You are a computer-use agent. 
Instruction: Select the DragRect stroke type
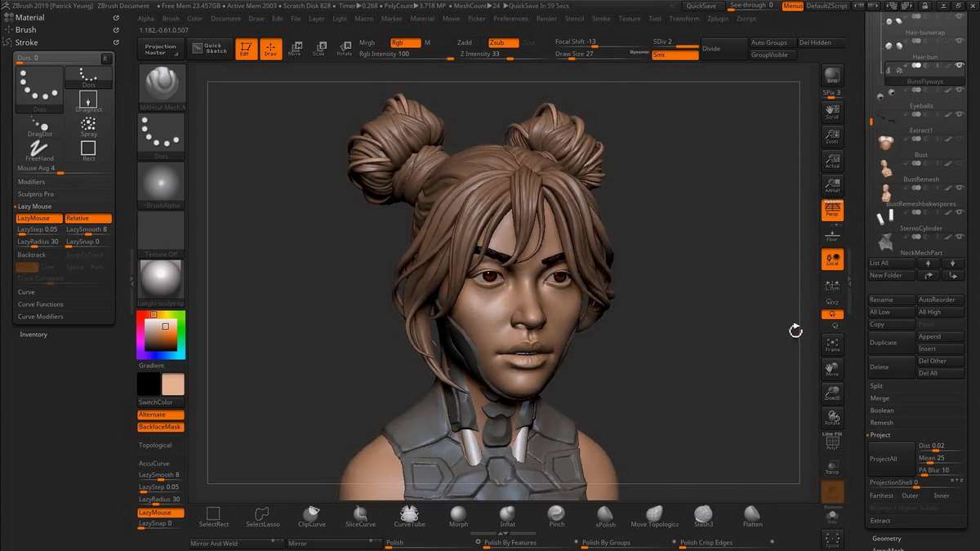pyautogui.click(x=88, y=101)
